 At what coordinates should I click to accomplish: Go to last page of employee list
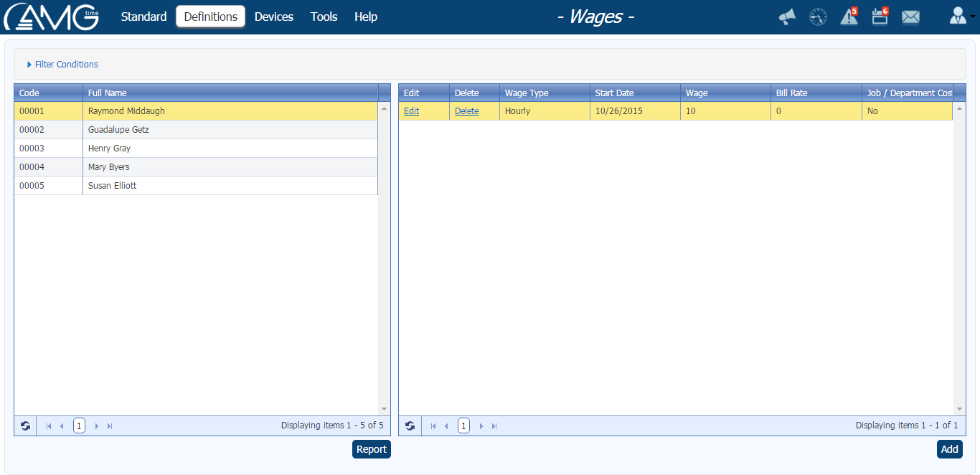tap(110, 426)
